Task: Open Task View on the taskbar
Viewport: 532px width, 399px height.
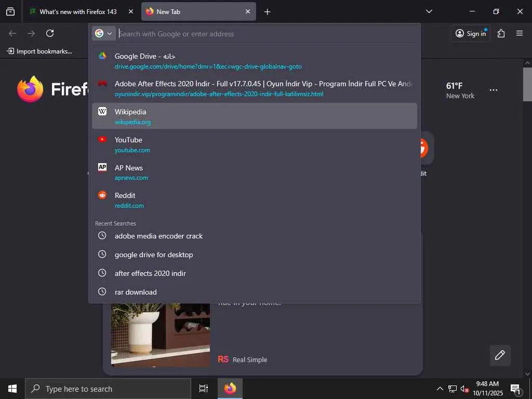Action: click(x=203, y=389)
